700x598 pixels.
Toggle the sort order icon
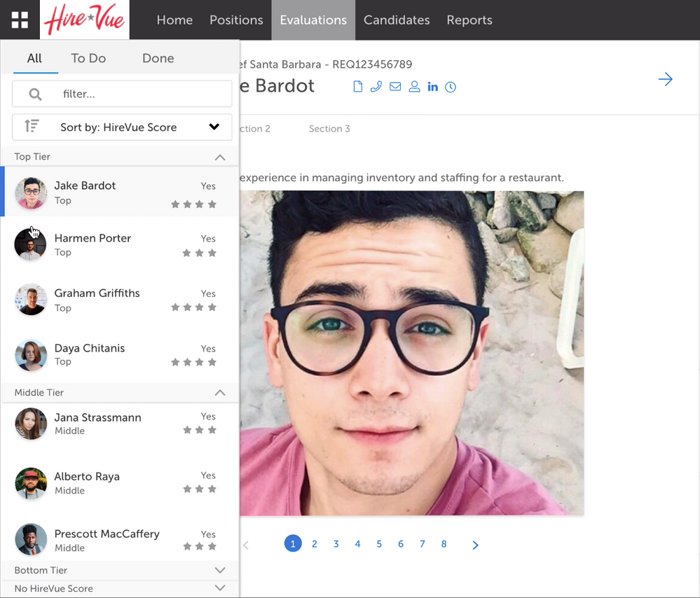[32, 127]
